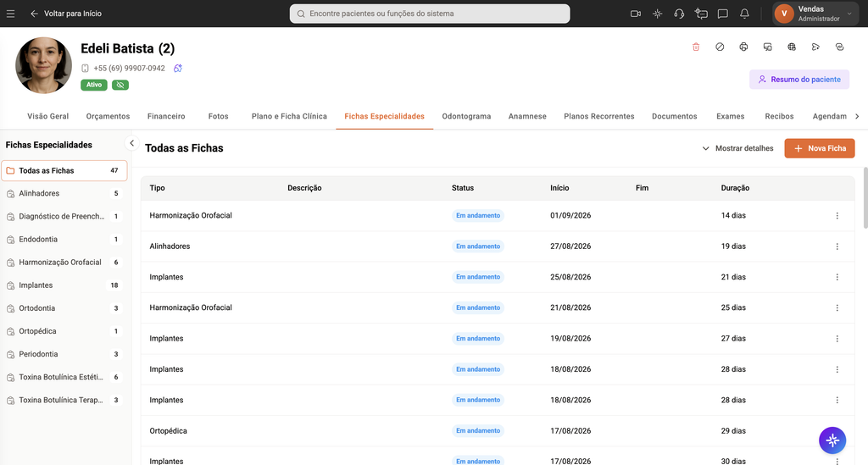Click the AI chat message icon in top bar

click(701, 14)
